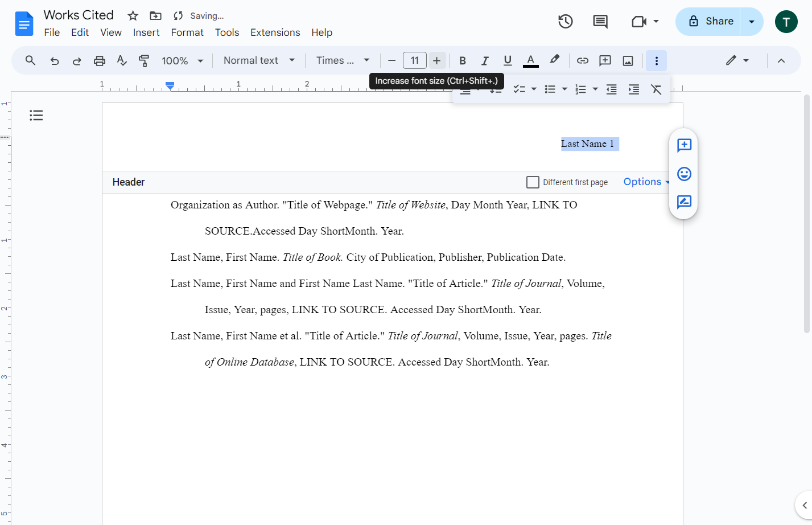Click the Share button
Image resolution: width=812 pixels, height=525 pixels.
coord(708,22)
